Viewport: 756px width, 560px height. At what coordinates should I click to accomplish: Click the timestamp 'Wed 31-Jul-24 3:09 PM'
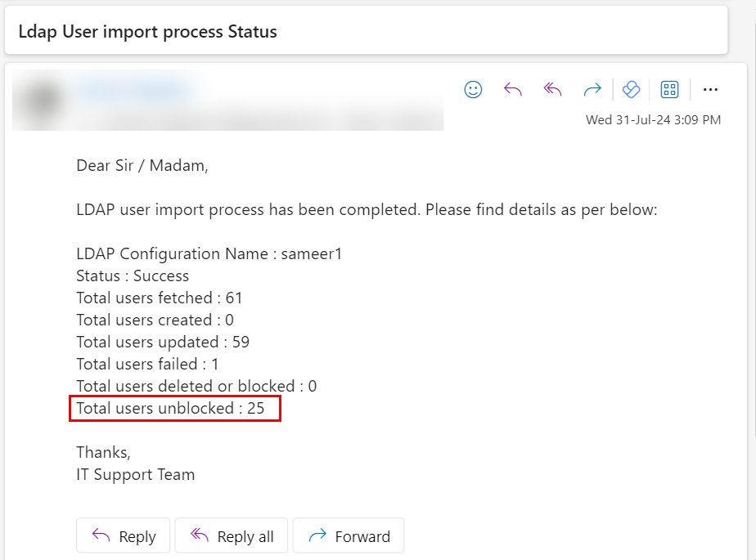click(653, 119)
